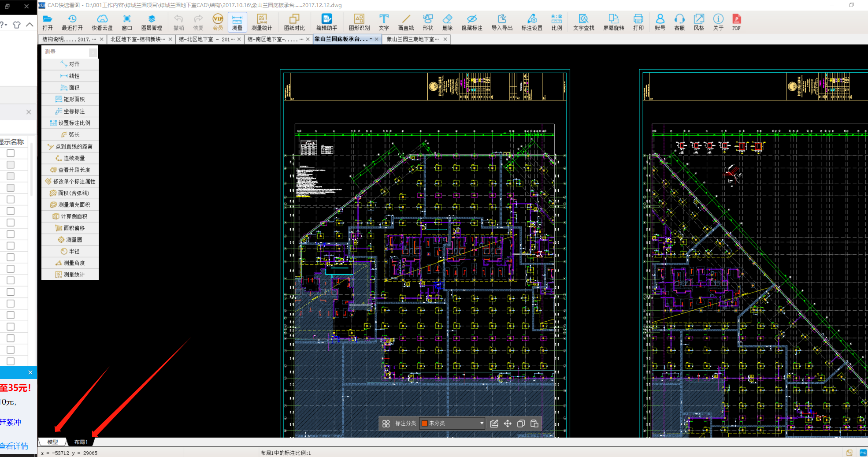Select 计算侧面积 option
868x457 pixels.
click(x=70, y=216)
